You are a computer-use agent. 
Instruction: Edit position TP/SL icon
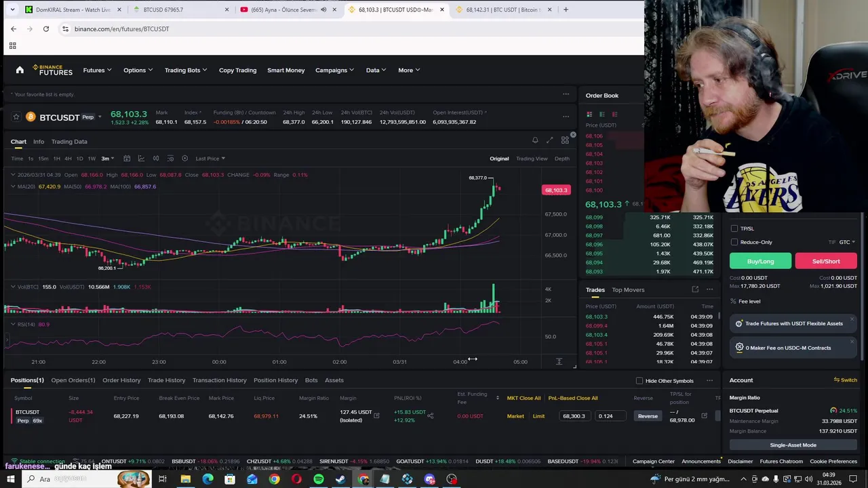[x=704, y=415]
